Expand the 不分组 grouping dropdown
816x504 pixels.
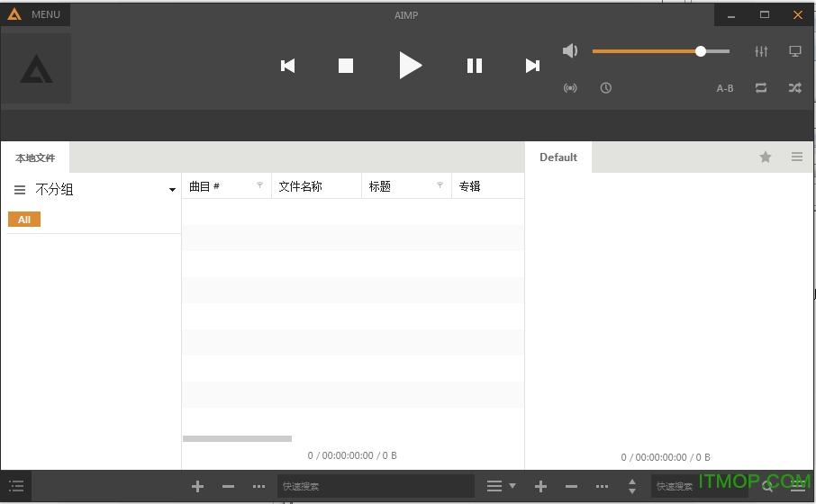[172, 190]
